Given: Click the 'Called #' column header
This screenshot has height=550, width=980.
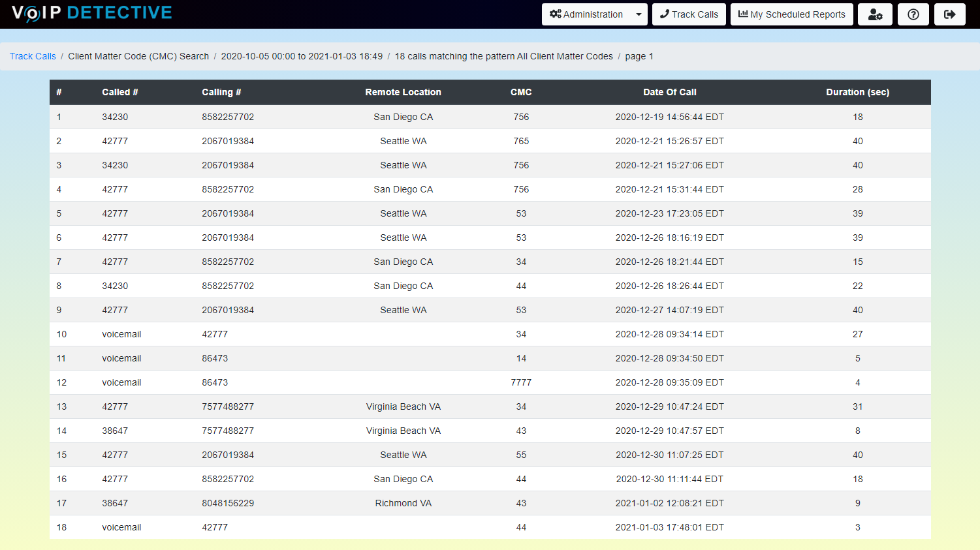Looking at the screenshot, I should coord(120,92).
